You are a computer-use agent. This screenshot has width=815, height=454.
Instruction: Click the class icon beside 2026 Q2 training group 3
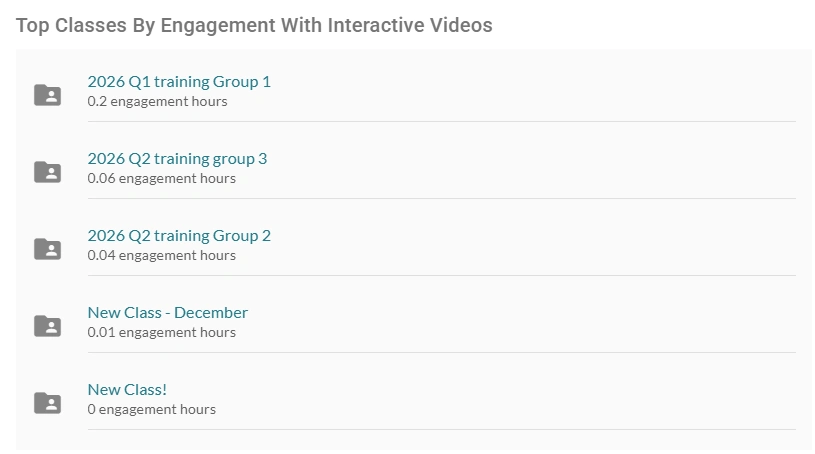point(47,172)
